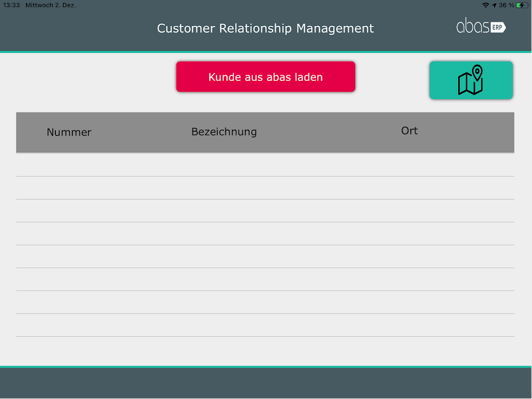Load customers with Kunde aus abas laden
Viewport: 532px width, 399px height.
(266, 77)
